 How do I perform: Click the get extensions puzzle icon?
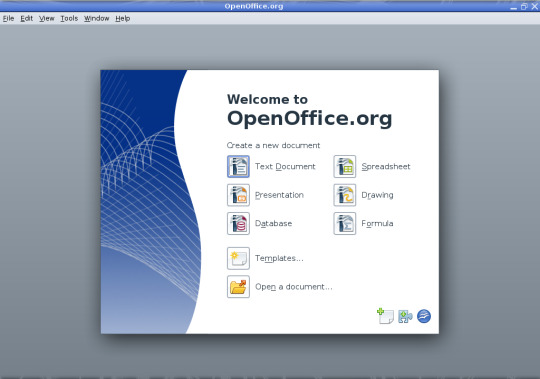(x=405, y=316)
